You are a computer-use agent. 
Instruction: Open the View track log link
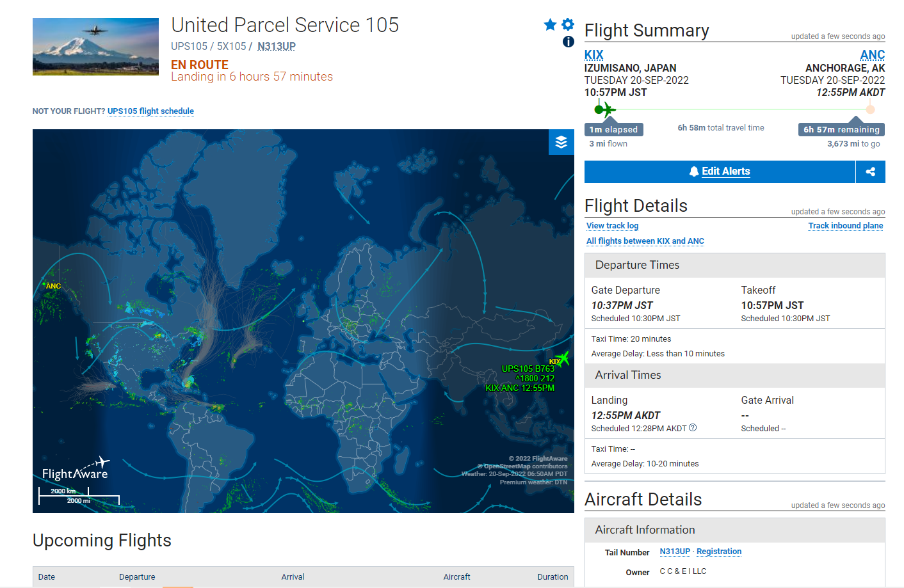pos(612,226)
